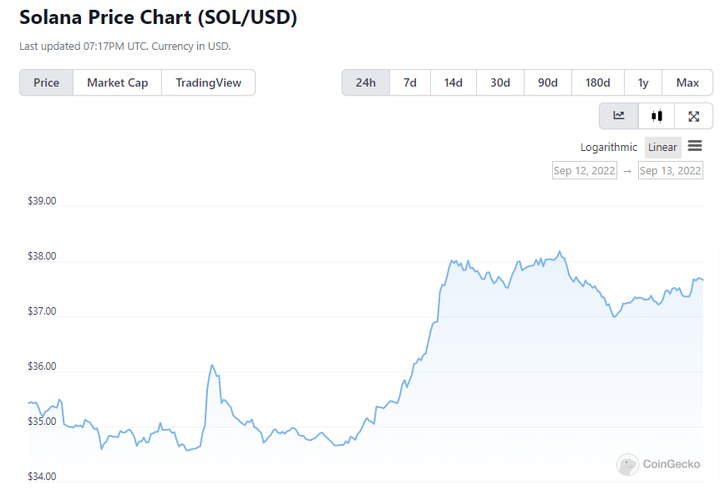Click the $36.00 axis label

click(x=42, y=366)
